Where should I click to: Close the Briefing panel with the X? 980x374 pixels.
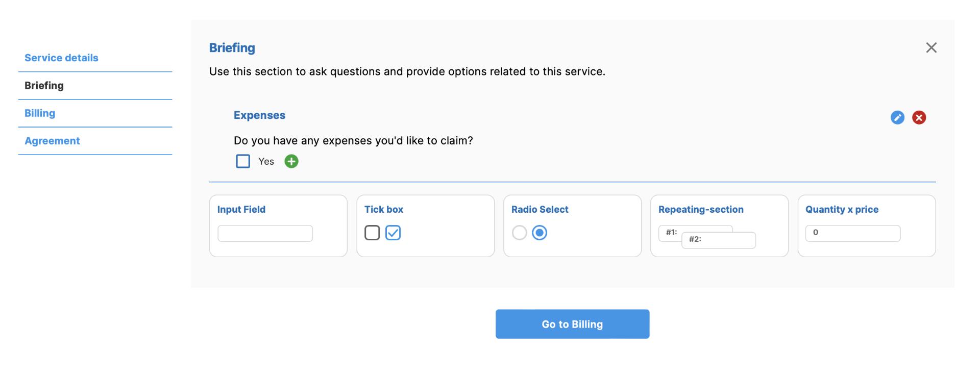click(931, 47)
